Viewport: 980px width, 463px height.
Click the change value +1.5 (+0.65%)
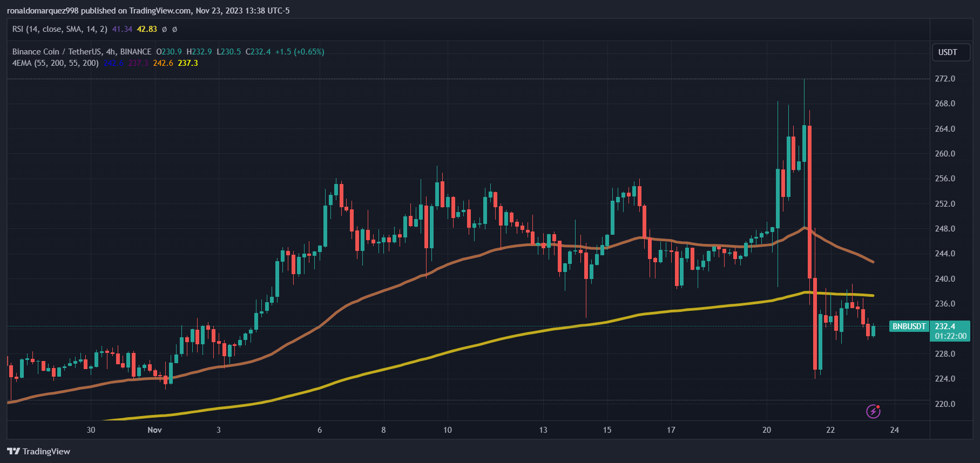[x=300, y=52]
